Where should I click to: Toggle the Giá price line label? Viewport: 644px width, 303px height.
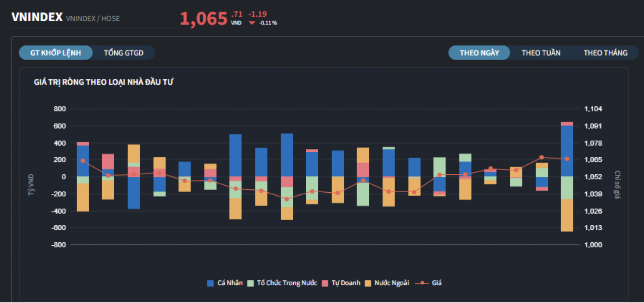tap(437, 283)
